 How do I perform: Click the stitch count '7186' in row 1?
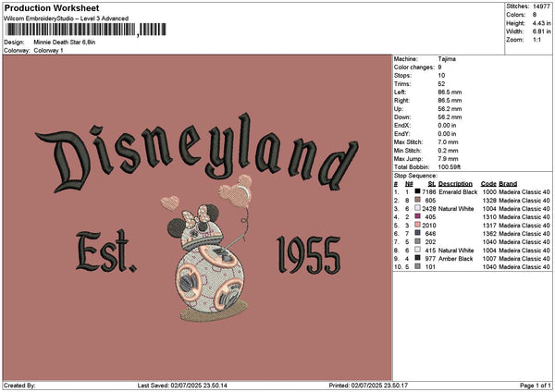tap(429, 192)
